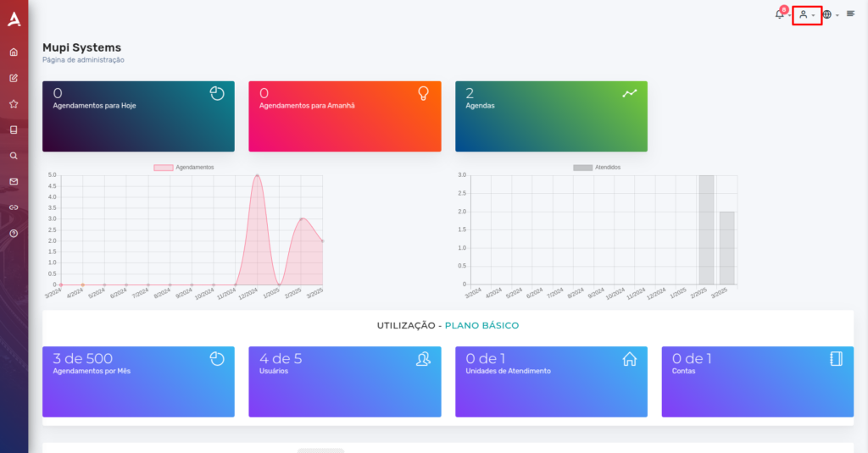Open the help question mark icon

point(14,234)
